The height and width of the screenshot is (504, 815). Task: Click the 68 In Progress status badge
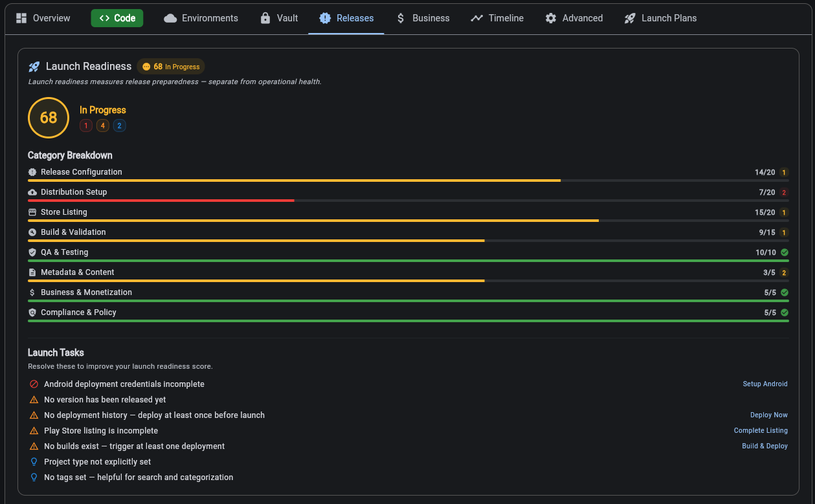(170, 66)
